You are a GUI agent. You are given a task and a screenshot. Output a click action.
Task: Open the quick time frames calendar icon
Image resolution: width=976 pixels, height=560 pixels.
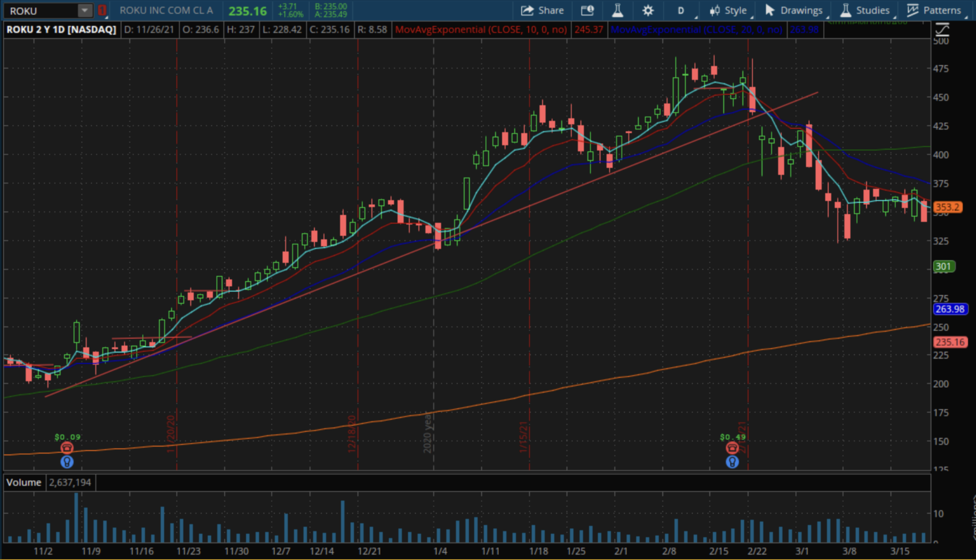click(x=588, y=10)
